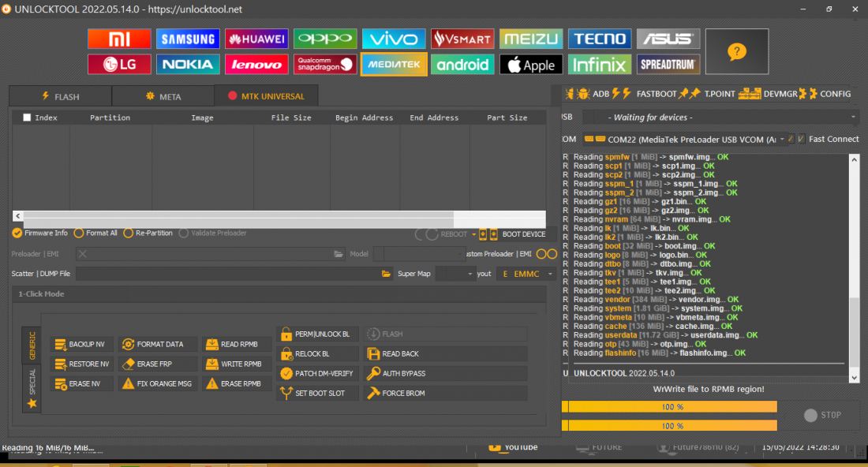Browse for Preloader EMI file folder icon
Screen dimensions: 868x467
339,254
